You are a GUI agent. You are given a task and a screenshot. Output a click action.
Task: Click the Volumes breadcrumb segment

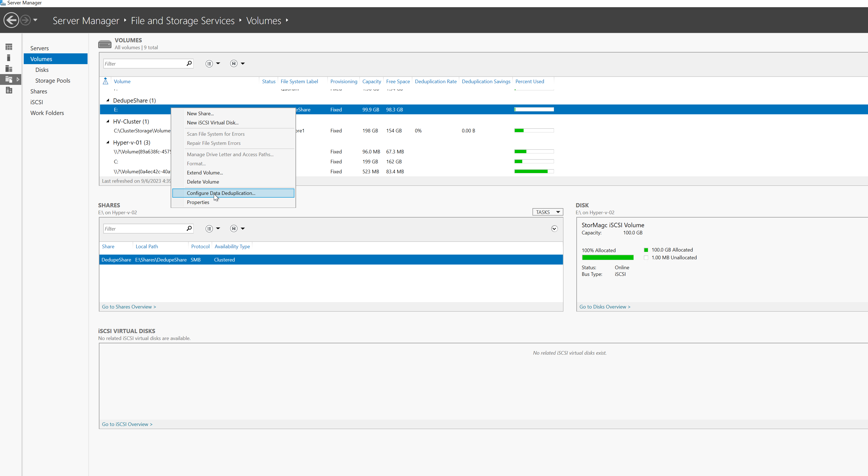click(263, 20)
